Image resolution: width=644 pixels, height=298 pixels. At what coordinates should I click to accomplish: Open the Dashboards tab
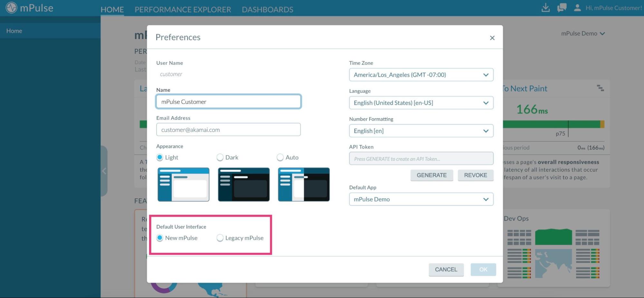(267, 9)
